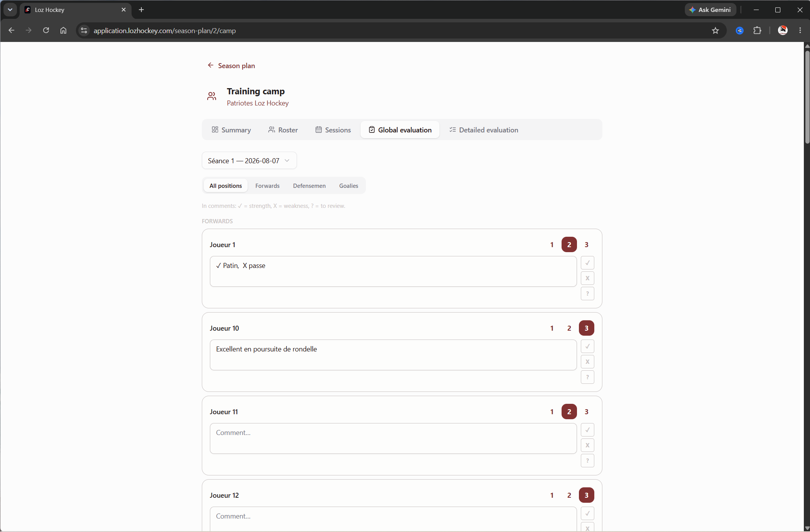Select the Global evaluation tab
The width and height of the screenshot is (810, 532).
click(400, 130)
